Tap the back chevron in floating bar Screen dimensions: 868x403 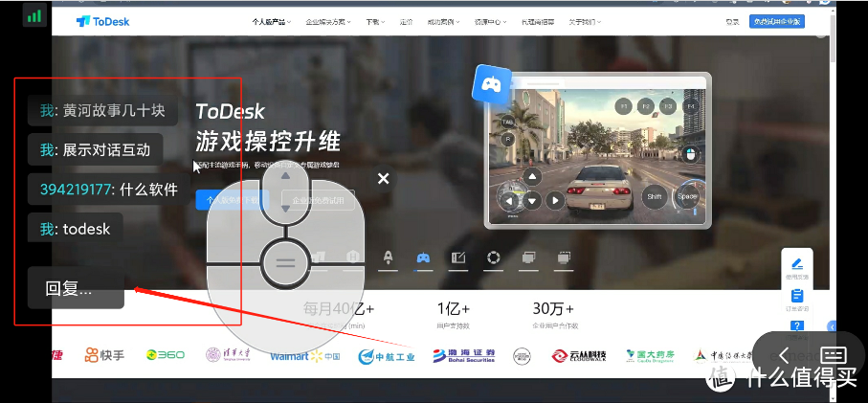click(784, 355)
